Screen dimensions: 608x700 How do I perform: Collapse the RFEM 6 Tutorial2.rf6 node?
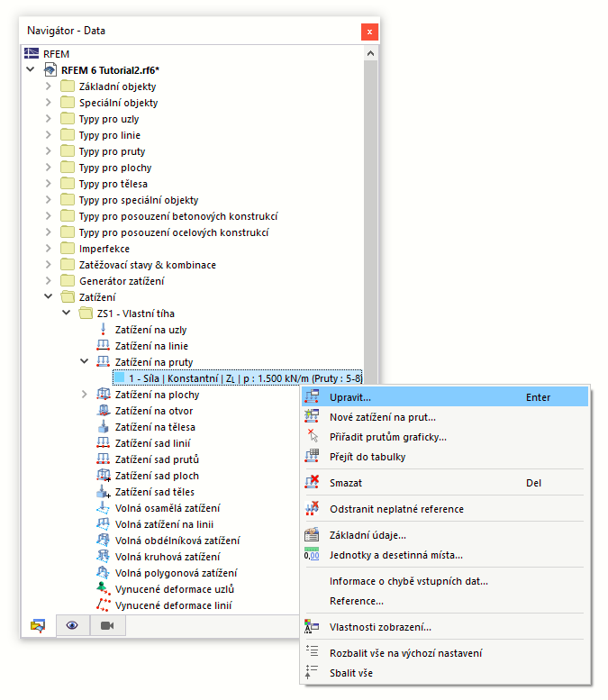(31, 69)
